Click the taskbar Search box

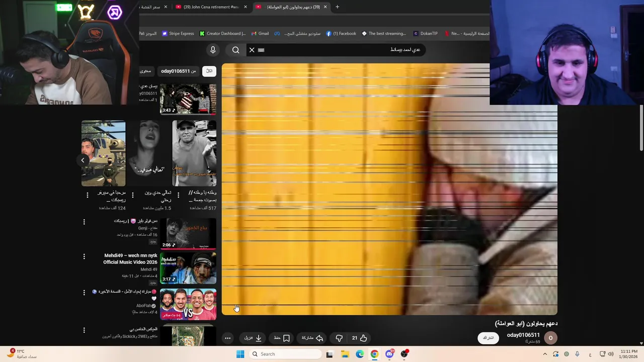pos(285,354)
